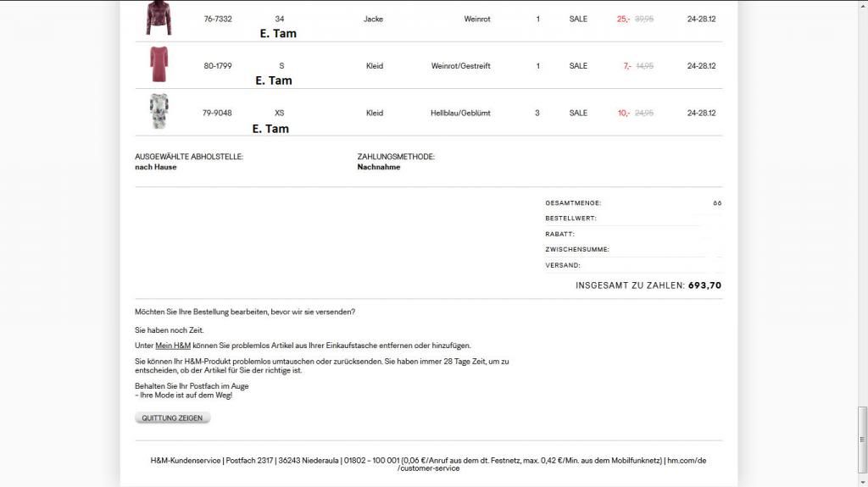
Task: Click the light blue floral dress thumbnail
Action: tap(159, 111)
